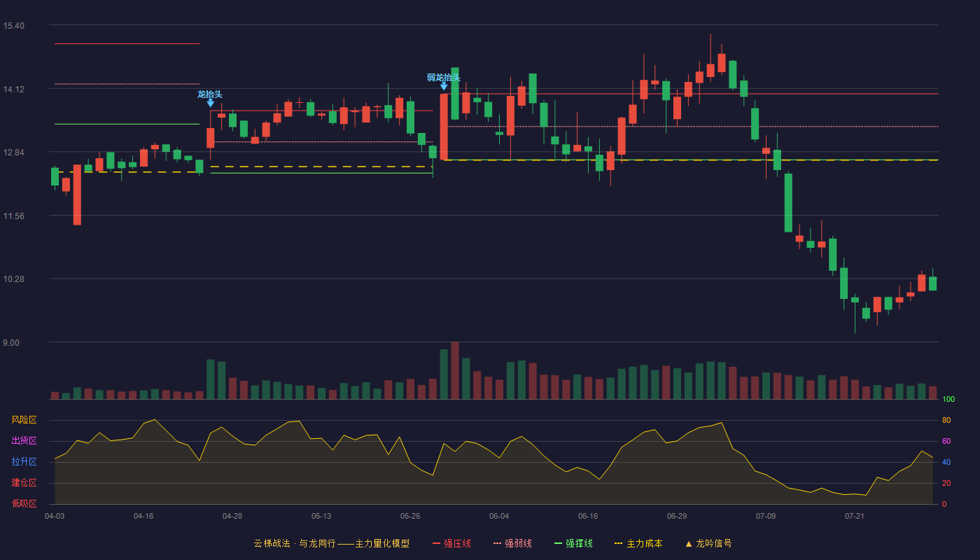Toggle the 强撑线 legend entry
This screenshot has width=980, height=560.
click(x=573, y=543)
